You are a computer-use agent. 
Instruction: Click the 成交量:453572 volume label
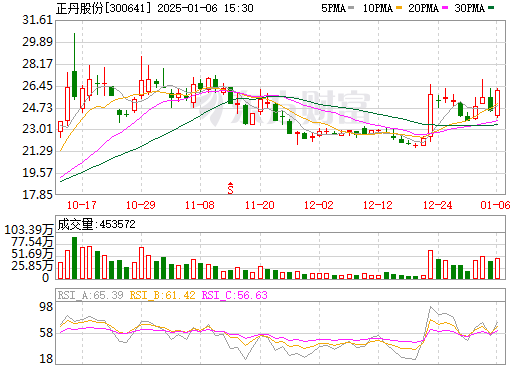tap(97, 224)
